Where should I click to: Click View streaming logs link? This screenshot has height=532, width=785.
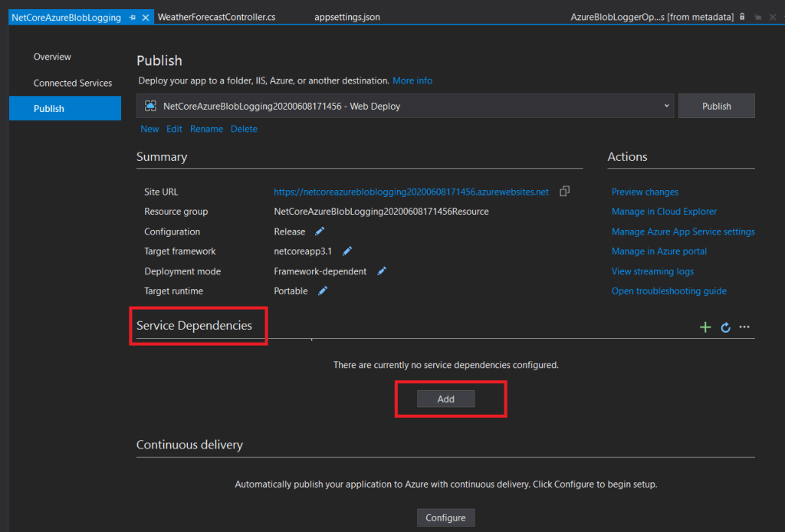(652, 271)
